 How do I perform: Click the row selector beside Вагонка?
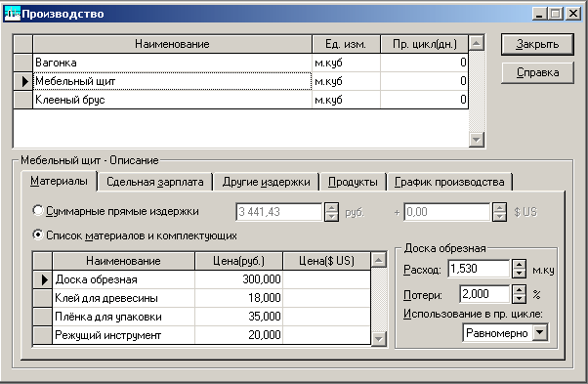tap(22, 63)
